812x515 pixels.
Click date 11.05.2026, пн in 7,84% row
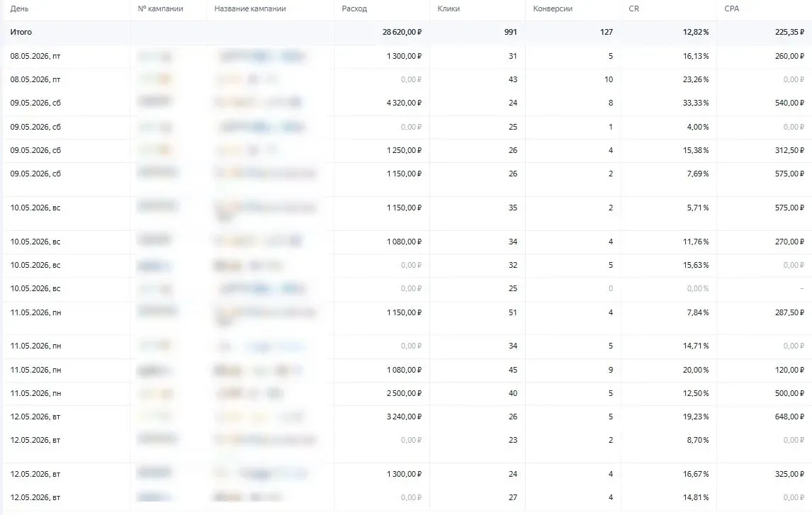(x=35, y=312)
